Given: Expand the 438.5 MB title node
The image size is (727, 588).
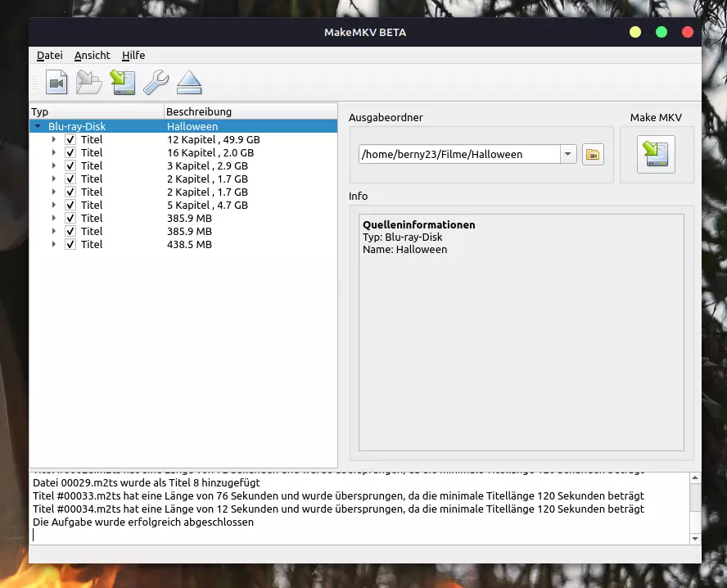Looking at the screenshot, I should tap(54, 244).
